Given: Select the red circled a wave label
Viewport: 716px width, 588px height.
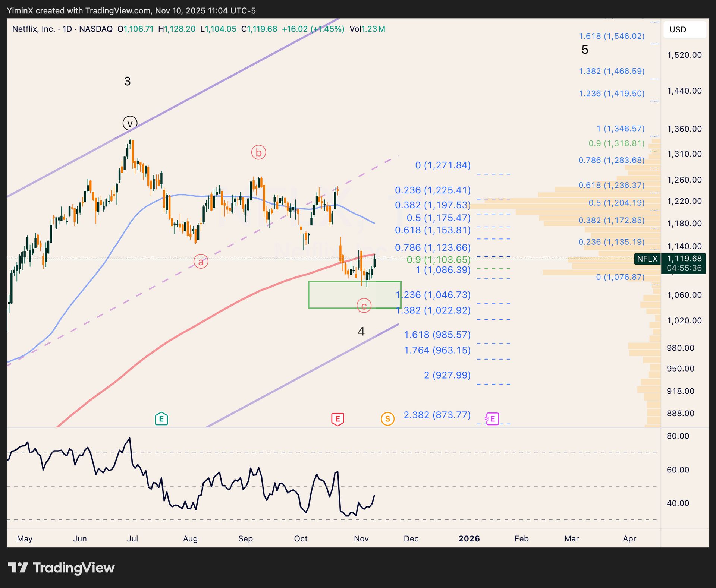Looking at the screenshot, I should (x=201, y=262).
